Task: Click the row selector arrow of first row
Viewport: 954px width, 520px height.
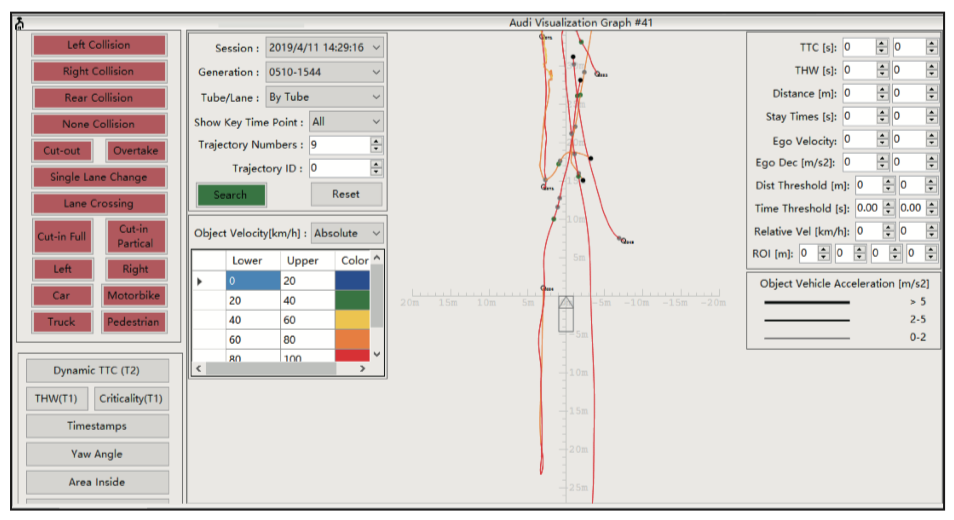Action: (200, 281)
